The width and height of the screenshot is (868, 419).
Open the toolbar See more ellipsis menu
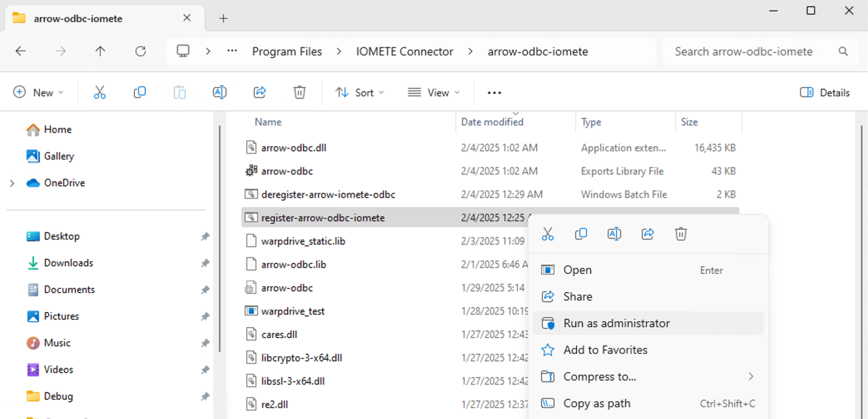click(494, 93)
